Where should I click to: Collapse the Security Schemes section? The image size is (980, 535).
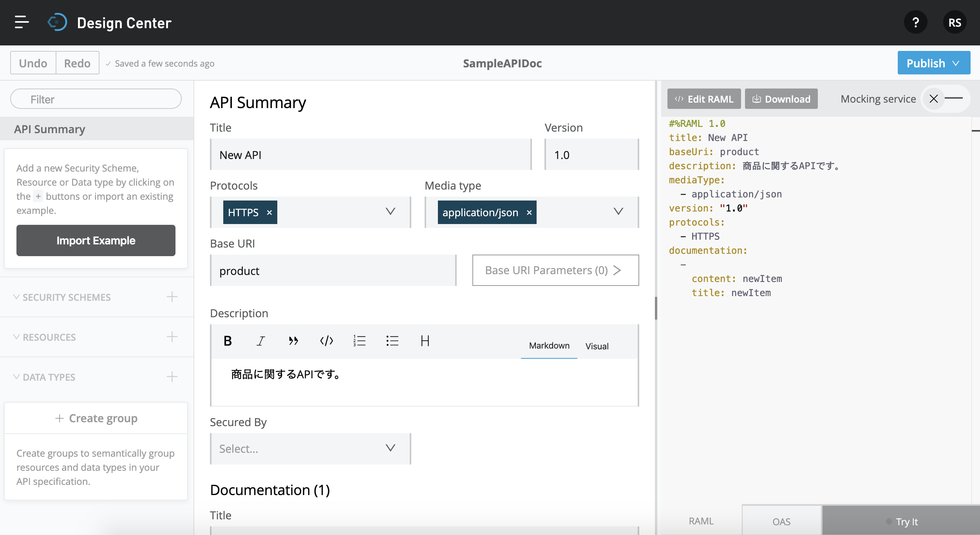point(16,297)
